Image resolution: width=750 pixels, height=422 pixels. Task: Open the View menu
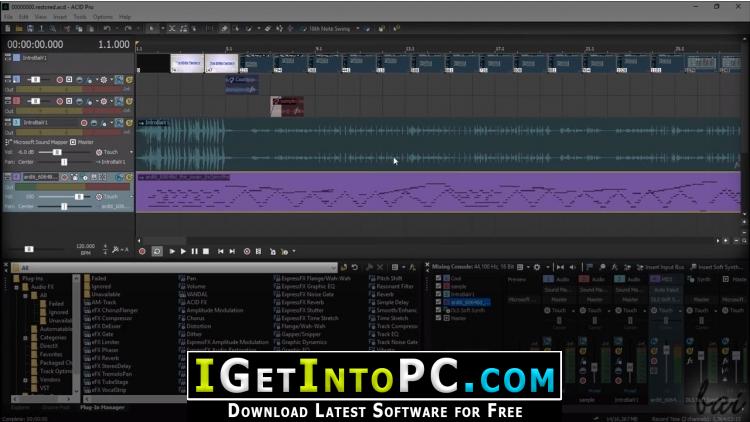(41, 17)
